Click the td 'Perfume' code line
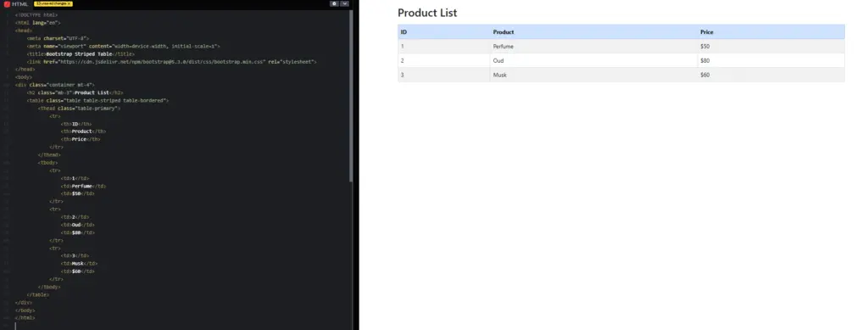 tap(83, 186)
